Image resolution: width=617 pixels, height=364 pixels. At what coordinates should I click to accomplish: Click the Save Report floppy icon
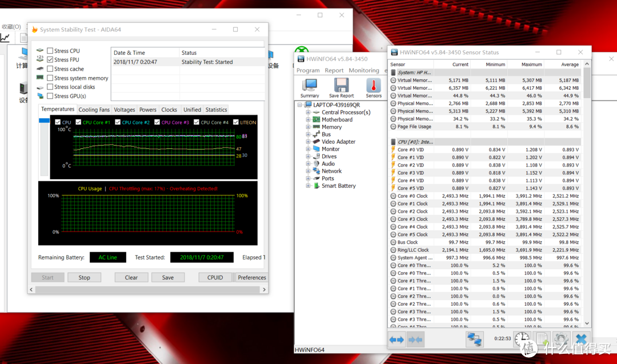click(341, 86)
